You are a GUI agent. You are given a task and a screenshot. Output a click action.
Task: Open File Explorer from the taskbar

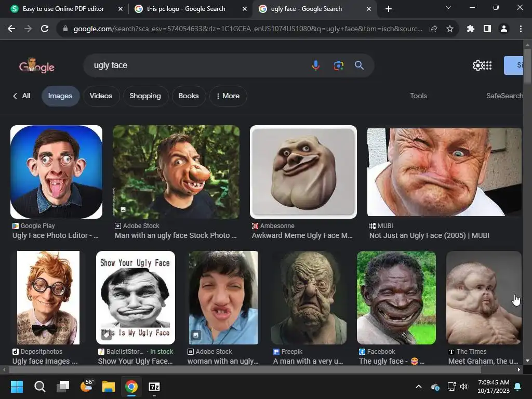(109, 387)
